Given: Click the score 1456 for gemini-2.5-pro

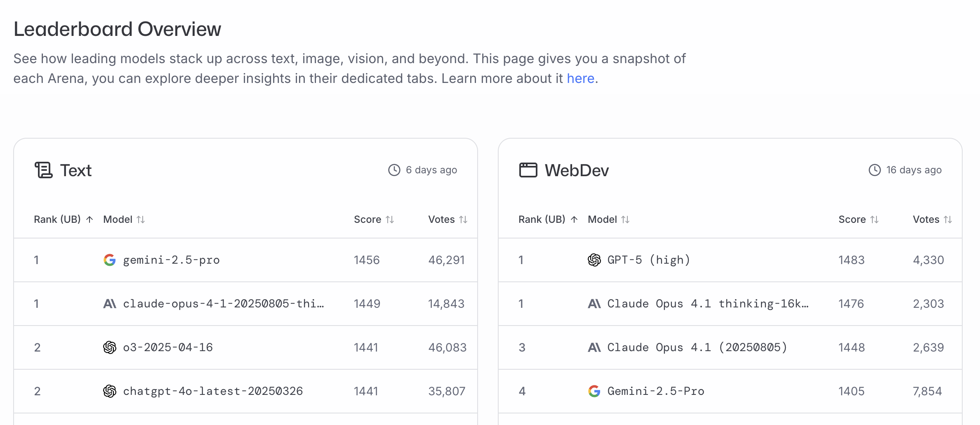Looking at the screenshot, I should pos(367,260).
